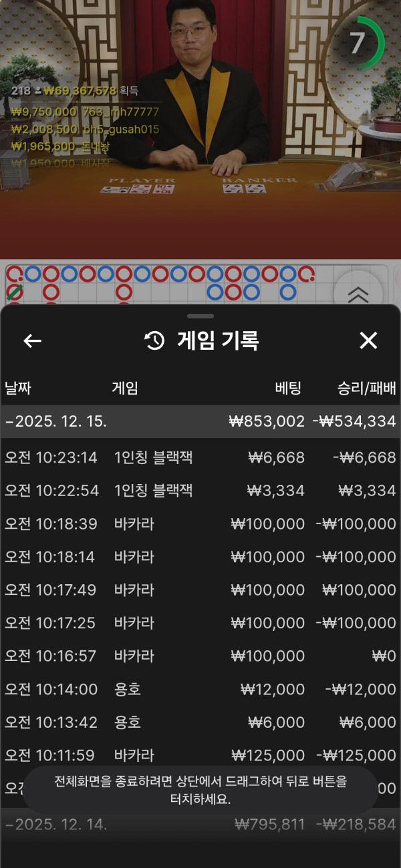Open the 10:22:54 1인칭 블랙잭 record
This screenshot has height=868, width=401.
(x=200, y=491)
